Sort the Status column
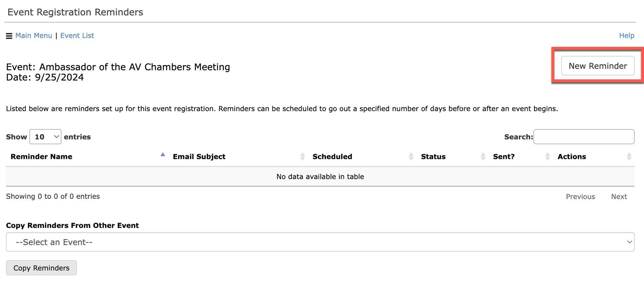Screen dimensions: 644x281 click(x=483, y=156)
